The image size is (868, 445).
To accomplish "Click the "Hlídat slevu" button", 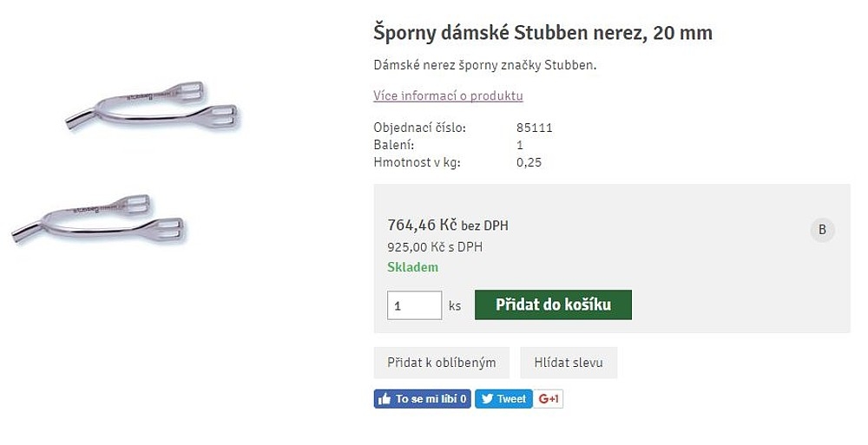I will pos(569,363).
